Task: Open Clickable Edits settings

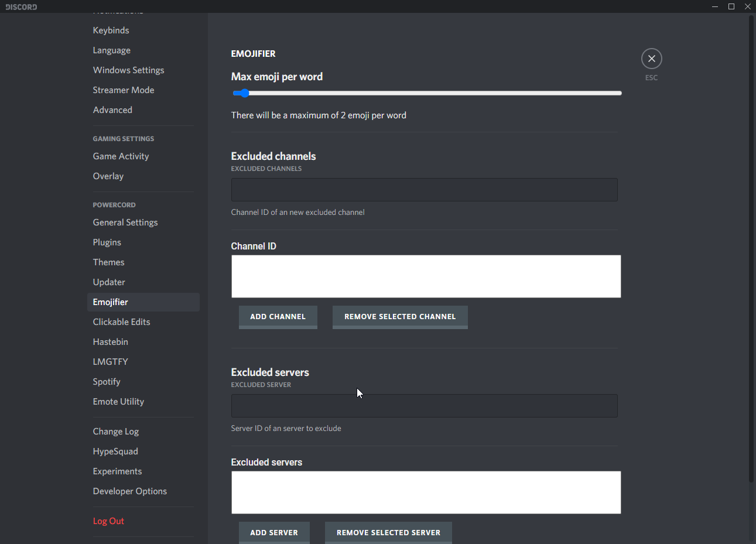Action: pyautogui.click(x=143, y=322)
